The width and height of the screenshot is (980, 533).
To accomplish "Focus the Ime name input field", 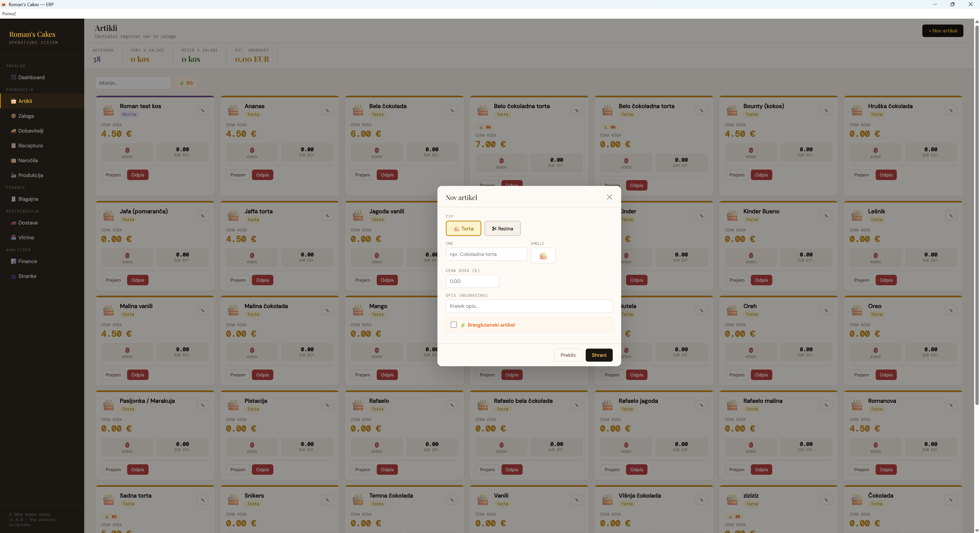I will 486,254.
